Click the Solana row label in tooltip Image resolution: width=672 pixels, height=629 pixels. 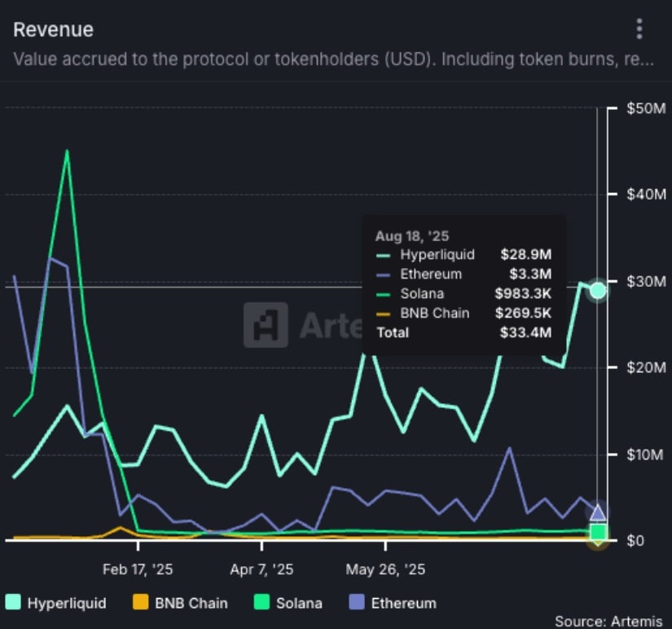[x=422, y=293]
